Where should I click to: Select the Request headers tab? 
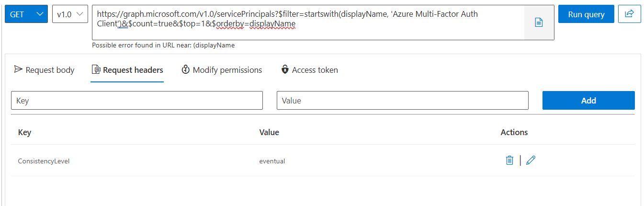(x=127, y=70)
